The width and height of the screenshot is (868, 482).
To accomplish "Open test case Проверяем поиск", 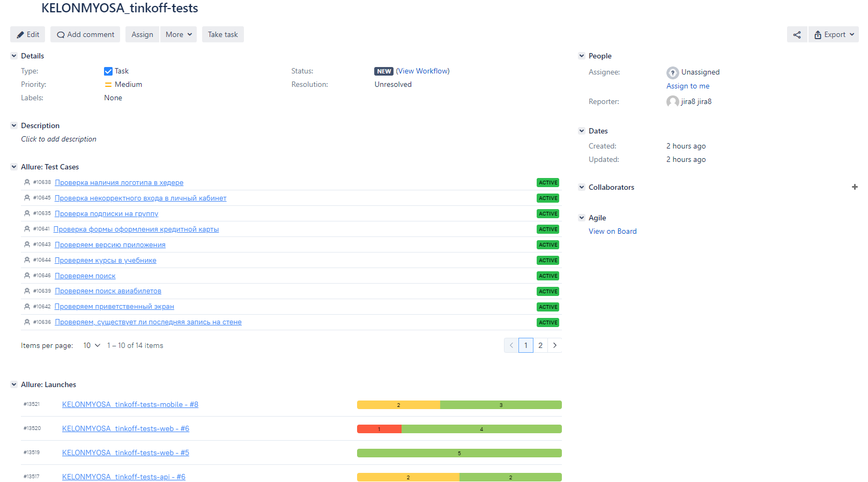I will point(85,276).
